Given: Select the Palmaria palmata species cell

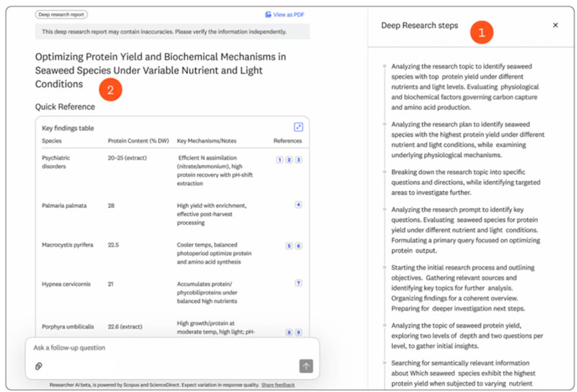Looking at the screenshot, I should tap(64, 205).
